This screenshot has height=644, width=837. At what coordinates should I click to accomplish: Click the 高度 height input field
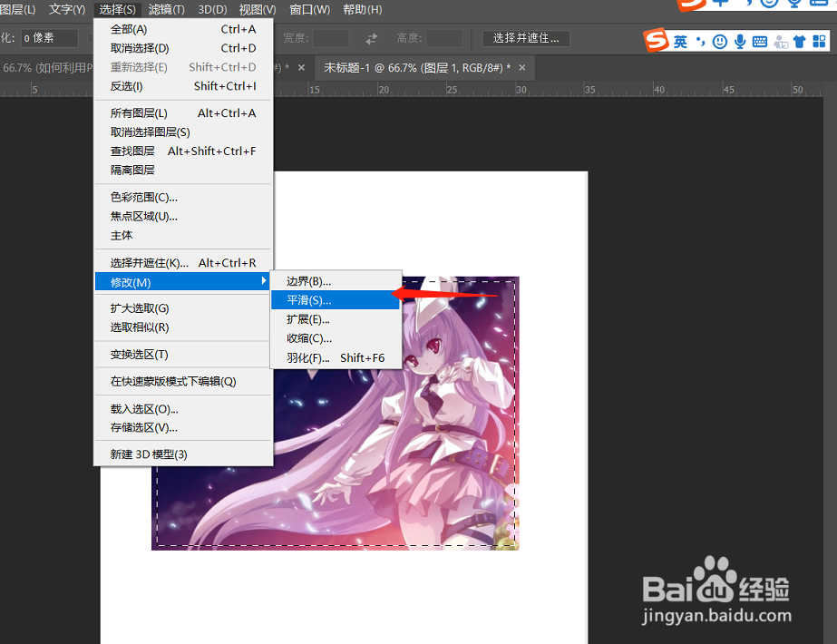click(x=444, y=38)
